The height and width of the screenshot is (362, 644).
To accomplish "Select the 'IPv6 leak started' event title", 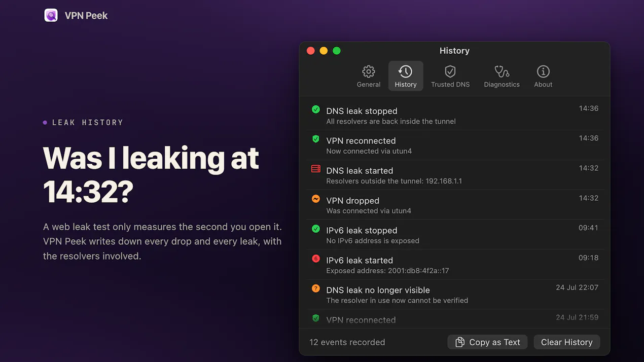I will [x=360, y=261].
